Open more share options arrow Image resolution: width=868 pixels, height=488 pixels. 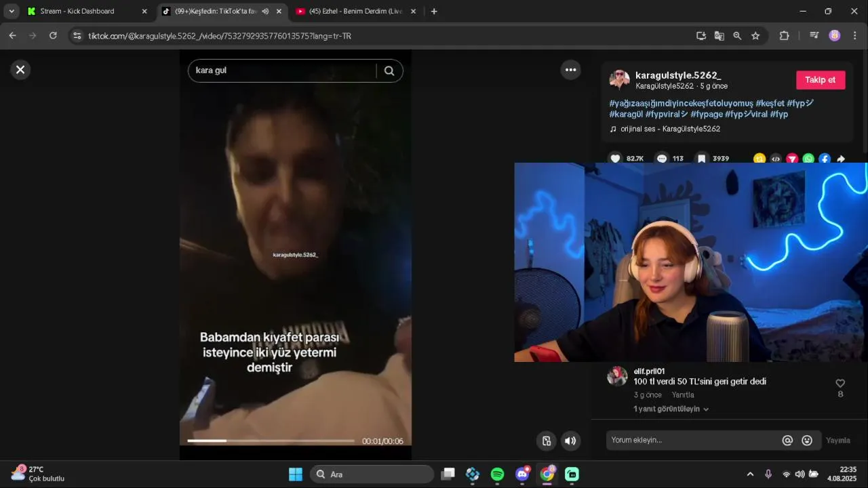click(x=841, y=159)
